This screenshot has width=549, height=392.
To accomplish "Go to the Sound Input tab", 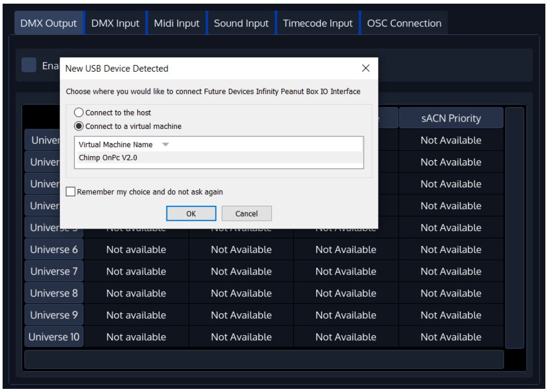I will click(x=241, y=23).
